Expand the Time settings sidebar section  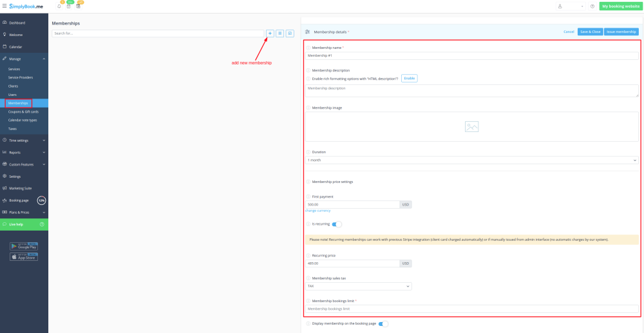(x=24, y=140)
